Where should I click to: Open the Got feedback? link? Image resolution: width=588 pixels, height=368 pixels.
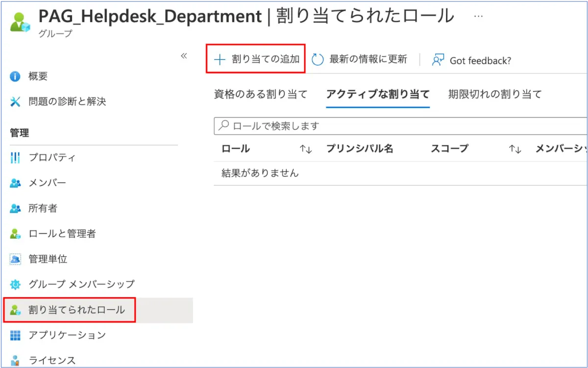click(480, 61)
